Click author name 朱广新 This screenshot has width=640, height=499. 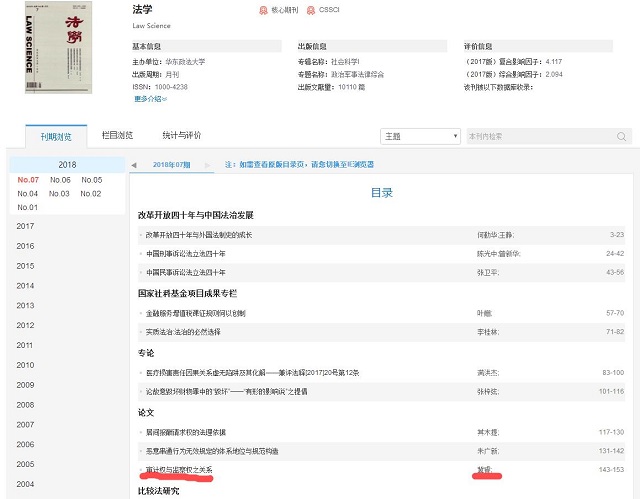(x=490, y=451)
